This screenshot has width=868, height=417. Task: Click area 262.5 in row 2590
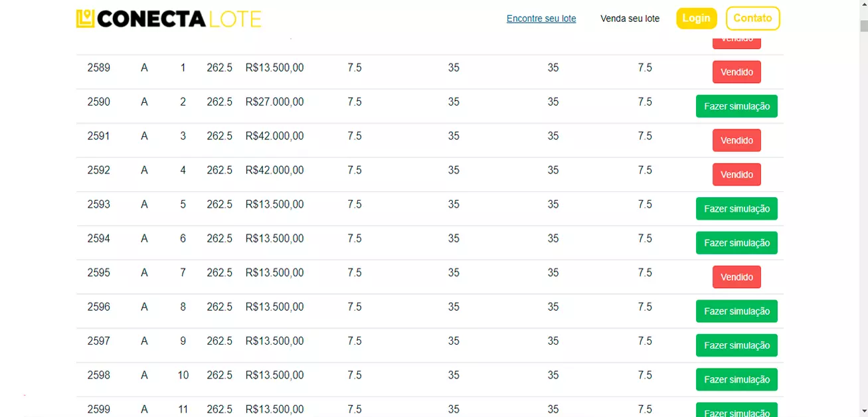(x=219, y=102)
